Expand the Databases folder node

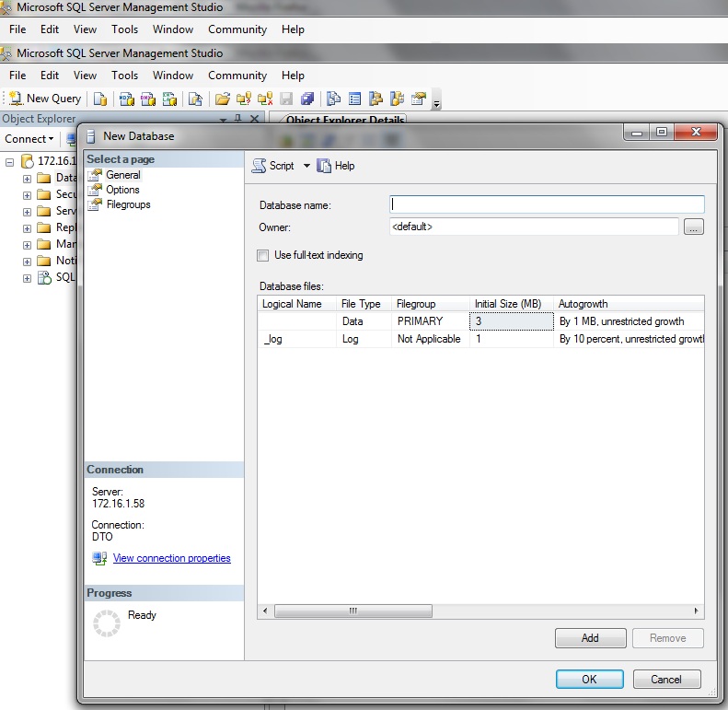click(27, 178)
